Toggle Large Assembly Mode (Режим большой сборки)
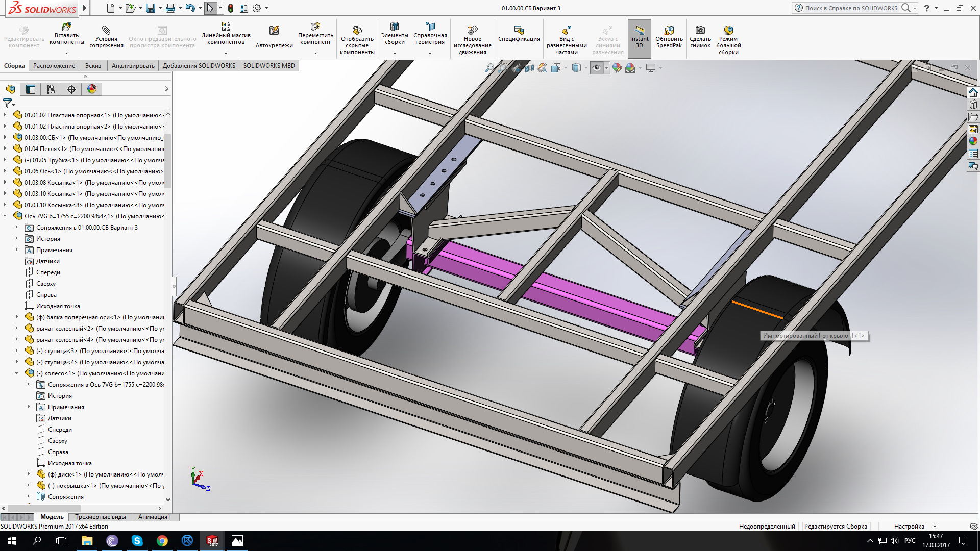Screen dimensions: 980x551 728,40
